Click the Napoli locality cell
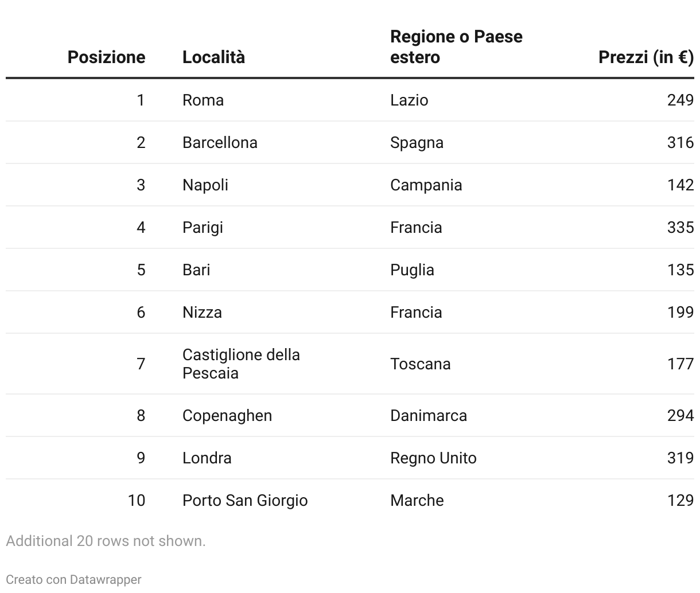 (x=205, y=185)
